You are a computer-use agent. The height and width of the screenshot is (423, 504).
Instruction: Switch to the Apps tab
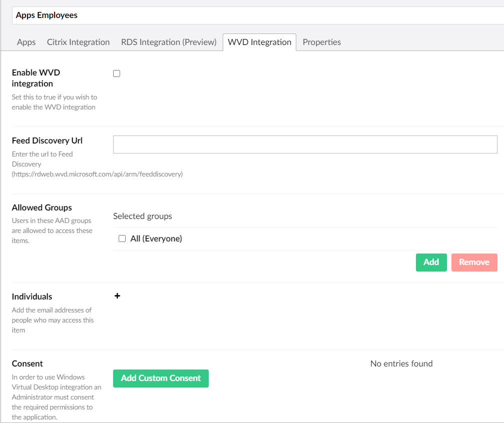(27, 42)
